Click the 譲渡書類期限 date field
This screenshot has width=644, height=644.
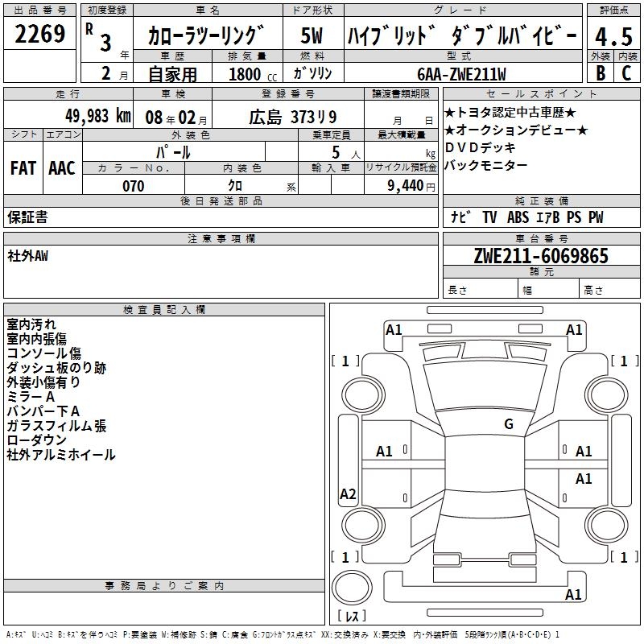click(x=401, y=114)
